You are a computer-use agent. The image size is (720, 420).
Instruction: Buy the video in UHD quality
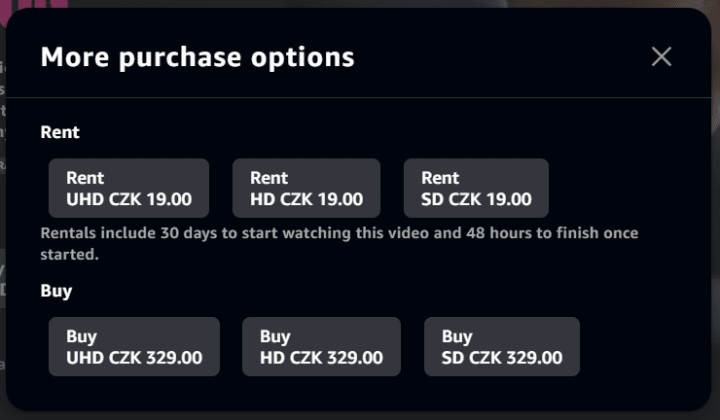(134, 347)
